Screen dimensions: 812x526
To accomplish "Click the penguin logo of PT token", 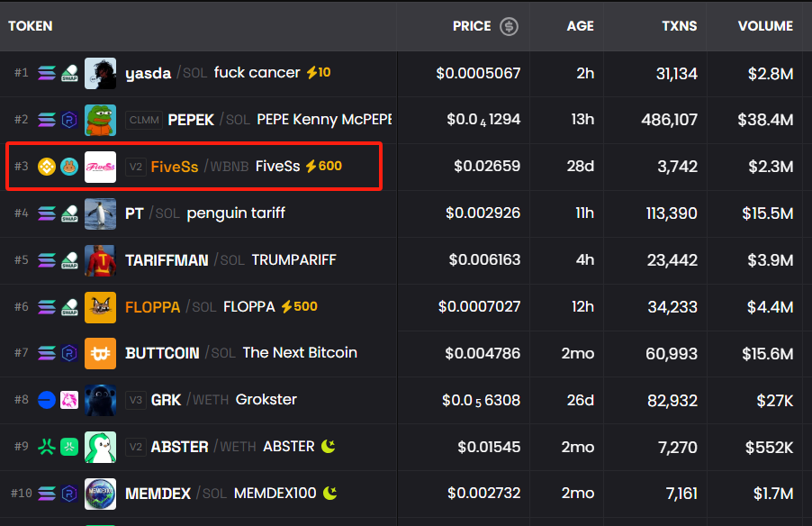I will coord(100,213).
